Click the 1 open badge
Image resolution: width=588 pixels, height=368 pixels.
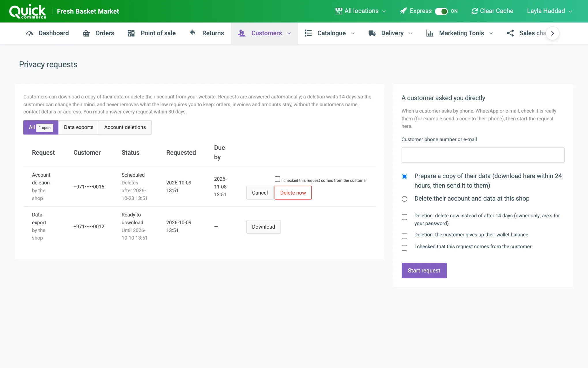(45, 128)
